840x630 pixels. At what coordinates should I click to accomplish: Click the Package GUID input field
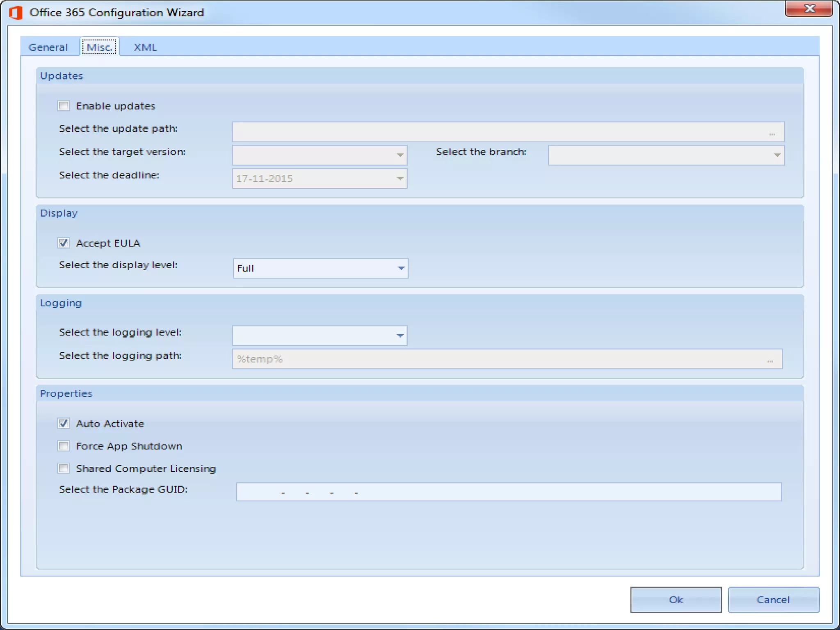[509, 492]
